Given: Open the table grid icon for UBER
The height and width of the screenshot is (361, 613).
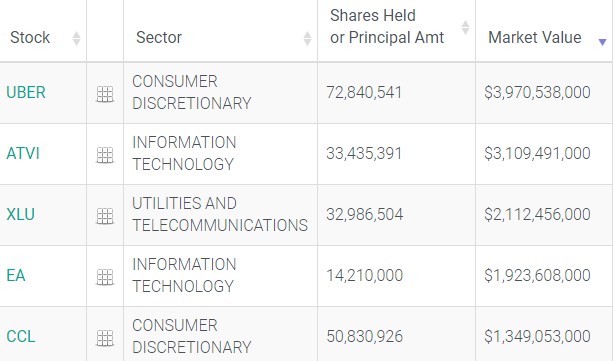Looking at the screenshot, I should pyautogui.click(x=105, y=94).
